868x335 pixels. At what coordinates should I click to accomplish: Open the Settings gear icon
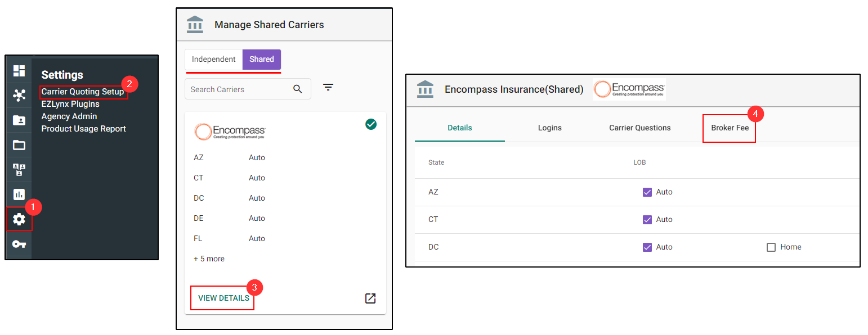point(19,219)
